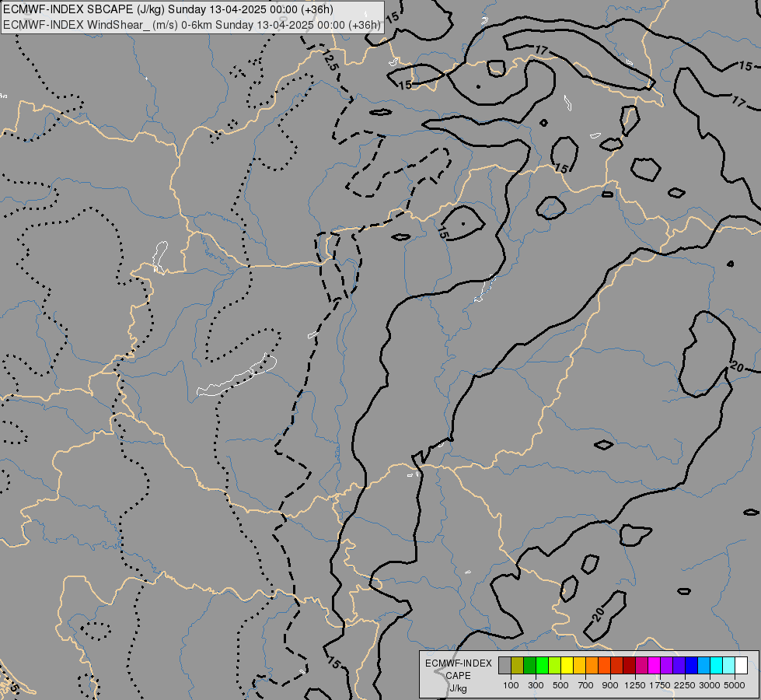Click the 300 legend tick label
Viewport: 761px width, 700px height.
pyautogui.click(x=536, y=685)
